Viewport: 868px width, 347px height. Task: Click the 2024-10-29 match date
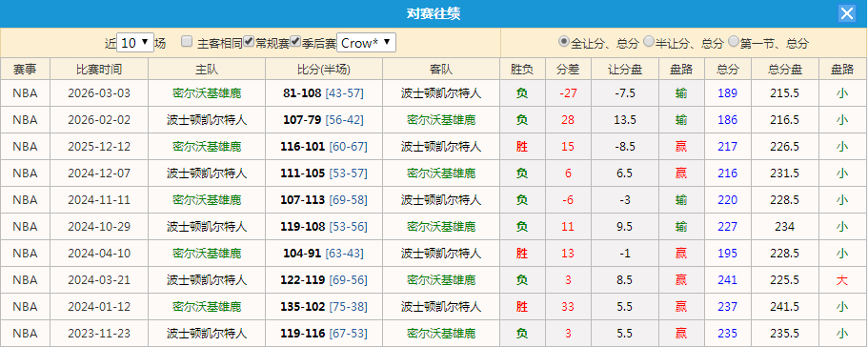point(99,226)
